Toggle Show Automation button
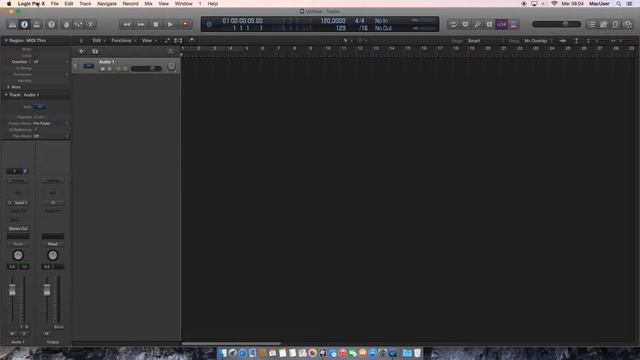This screenshot has height=360, width=640. coord(167,41)
